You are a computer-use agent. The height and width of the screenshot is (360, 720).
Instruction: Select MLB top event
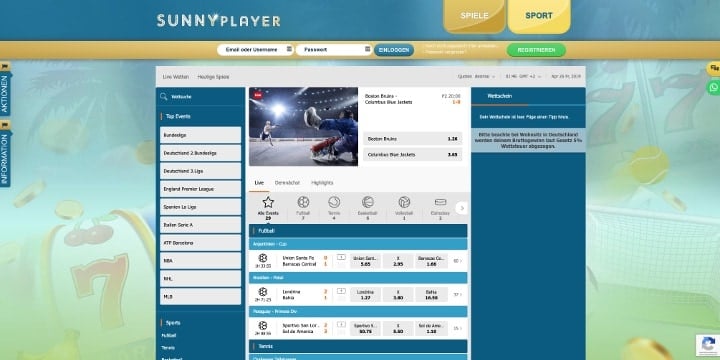coord(200,296)
